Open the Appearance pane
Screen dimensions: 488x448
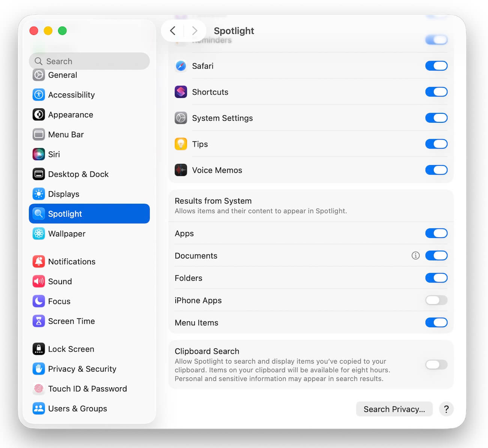point(89,114)
